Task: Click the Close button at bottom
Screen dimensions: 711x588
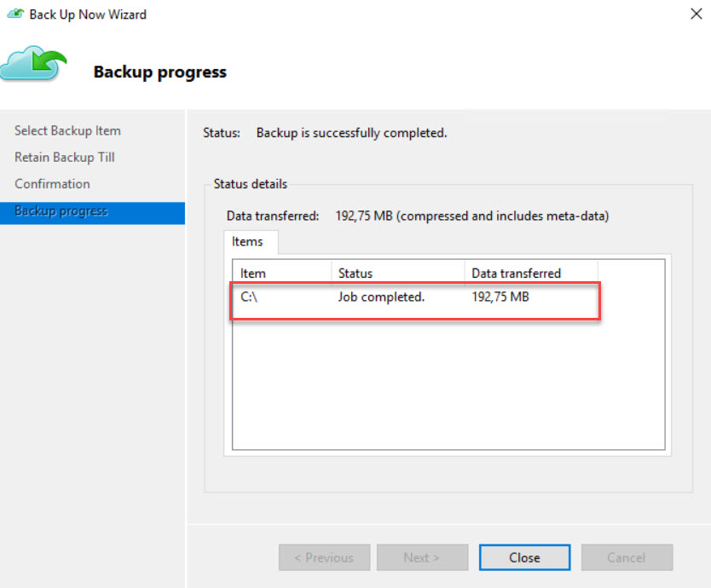Action: [x=524, y=557]
